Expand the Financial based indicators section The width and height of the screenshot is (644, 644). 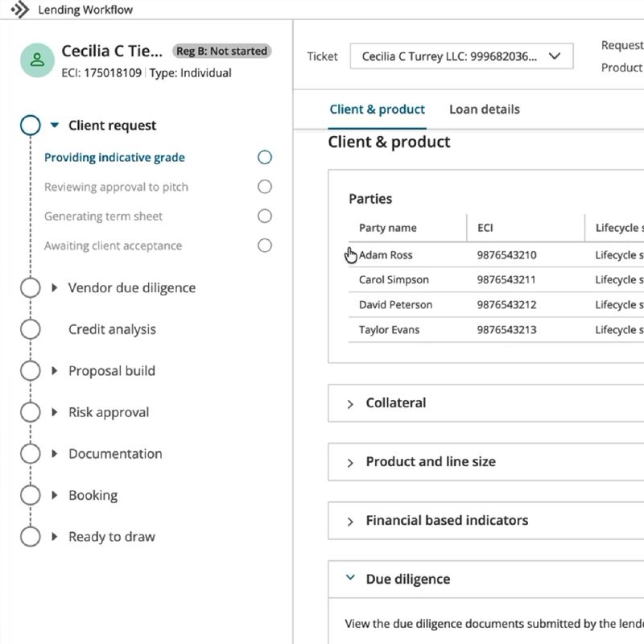click(350, 522)
